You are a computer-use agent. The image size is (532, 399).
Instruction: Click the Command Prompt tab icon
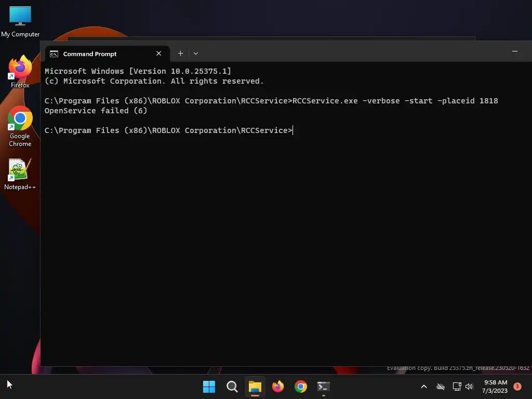[x=54, y=54]
